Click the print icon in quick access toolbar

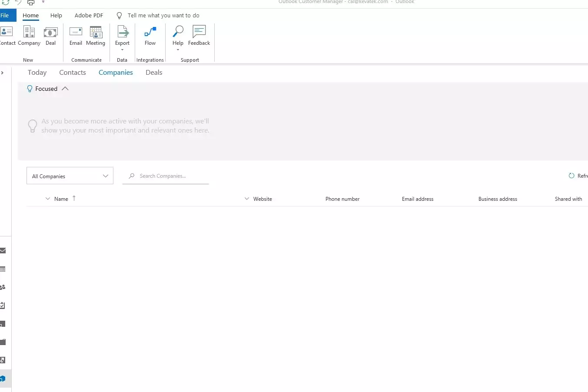(31, 3)
